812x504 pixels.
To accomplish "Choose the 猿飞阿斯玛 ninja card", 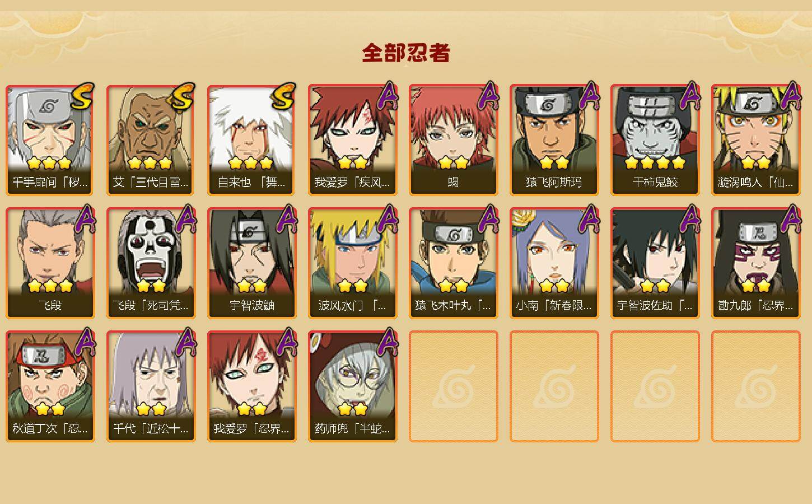I will coord(554,140).
